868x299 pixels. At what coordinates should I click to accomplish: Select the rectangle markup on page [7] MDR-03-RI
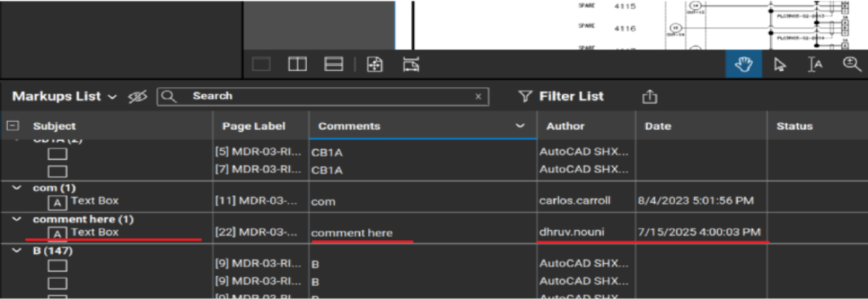click(57, 171)
